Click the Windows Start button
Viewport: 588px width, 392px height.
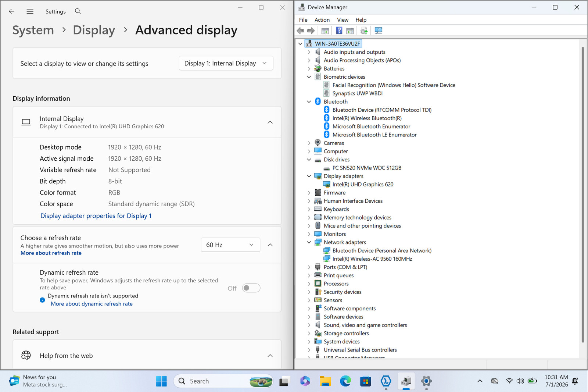click(161, 381)
